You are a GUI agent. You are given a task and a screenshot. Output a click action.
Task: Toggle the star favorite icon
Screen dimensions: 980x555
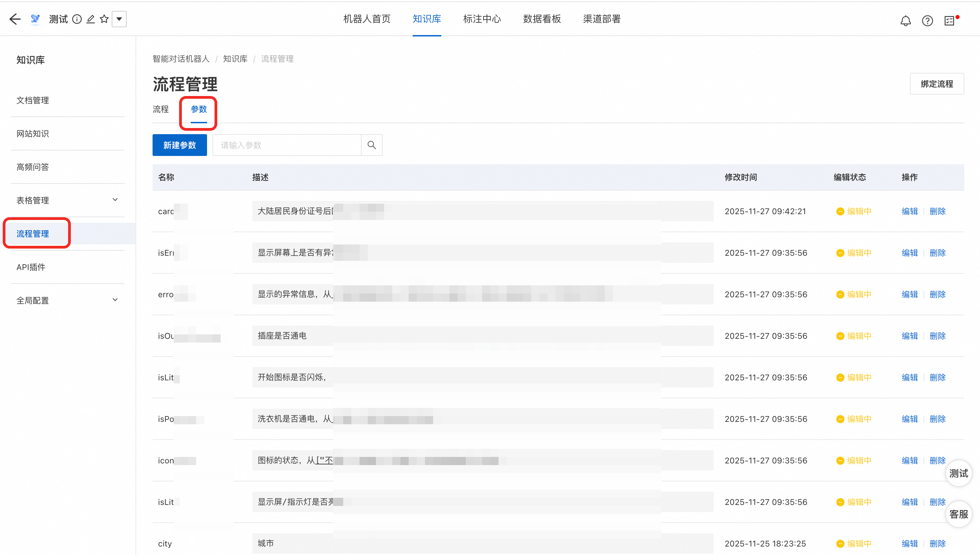(x=104, y=19)
